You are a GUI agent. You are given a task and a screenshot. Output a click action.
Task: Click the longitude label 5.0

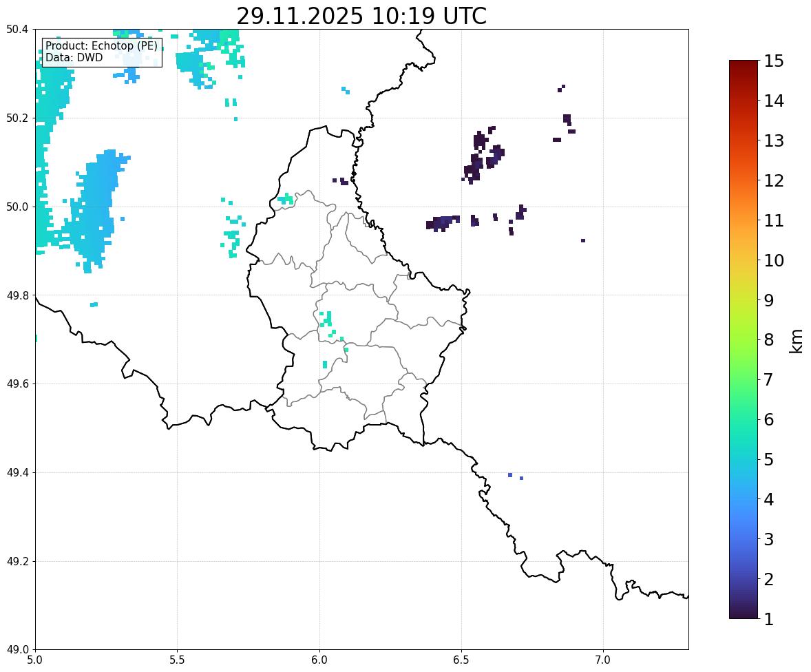(35, 660)
